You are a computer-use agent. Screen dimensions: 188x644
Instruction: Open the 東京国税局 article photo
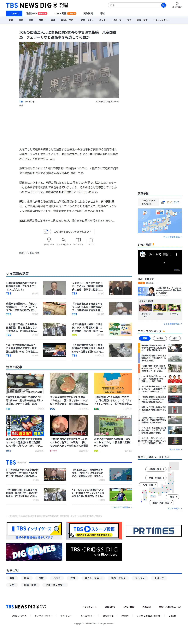(69, 70)
